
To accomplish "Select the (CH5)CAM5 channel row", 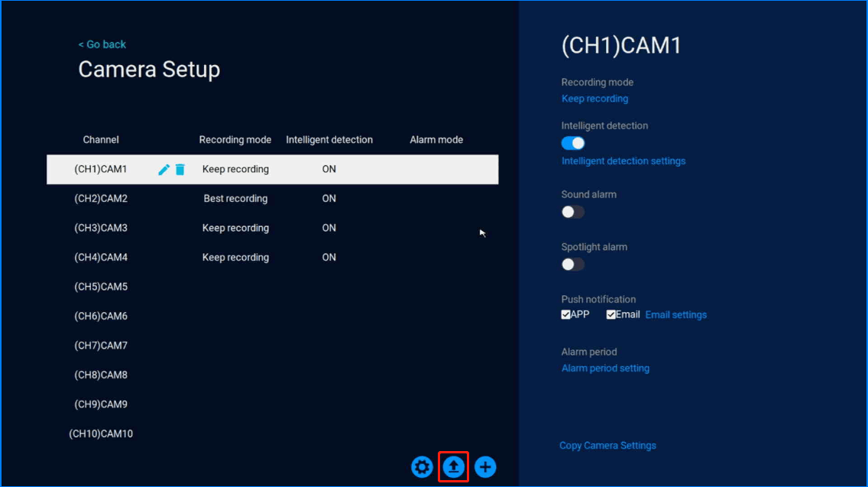I will click(x=101, y=287).
